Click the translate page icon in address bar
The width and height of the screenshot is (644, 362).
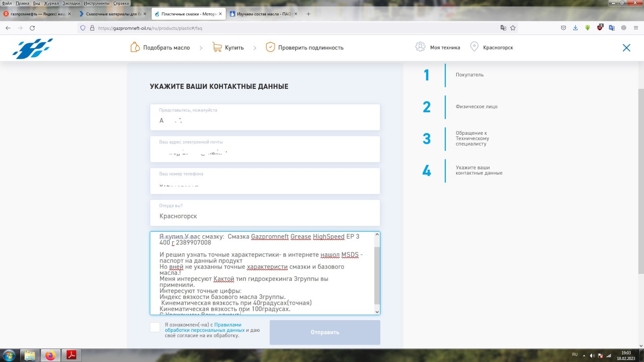tap(503, 28)
